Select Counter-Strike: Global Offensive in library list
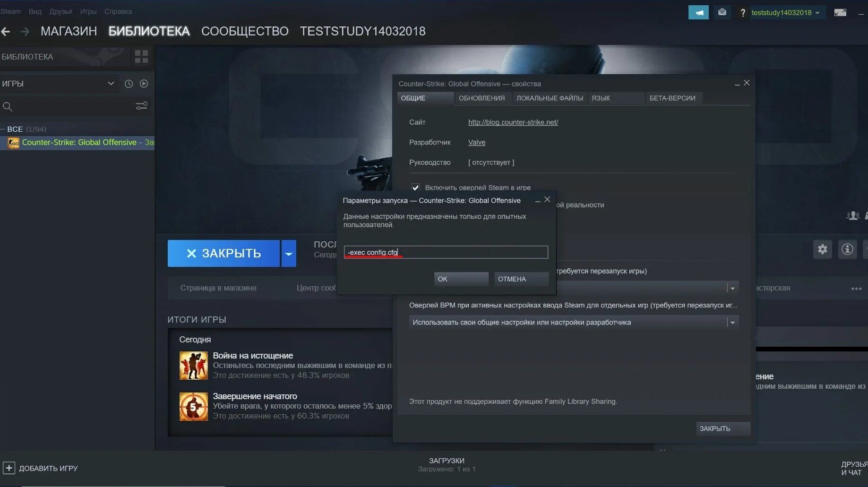Viewport: 868px width, 487px height. coord(77,143)
